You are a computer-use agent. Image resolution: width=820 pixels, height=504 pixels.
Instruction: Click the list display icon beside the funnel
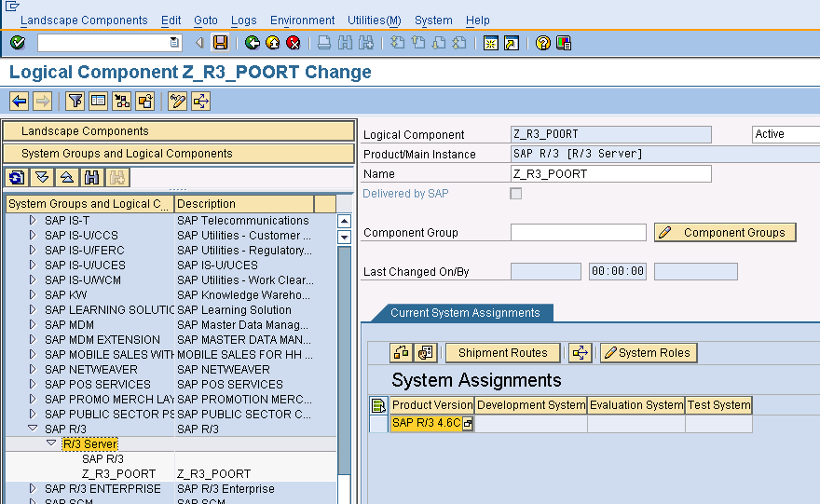(99, 101)
